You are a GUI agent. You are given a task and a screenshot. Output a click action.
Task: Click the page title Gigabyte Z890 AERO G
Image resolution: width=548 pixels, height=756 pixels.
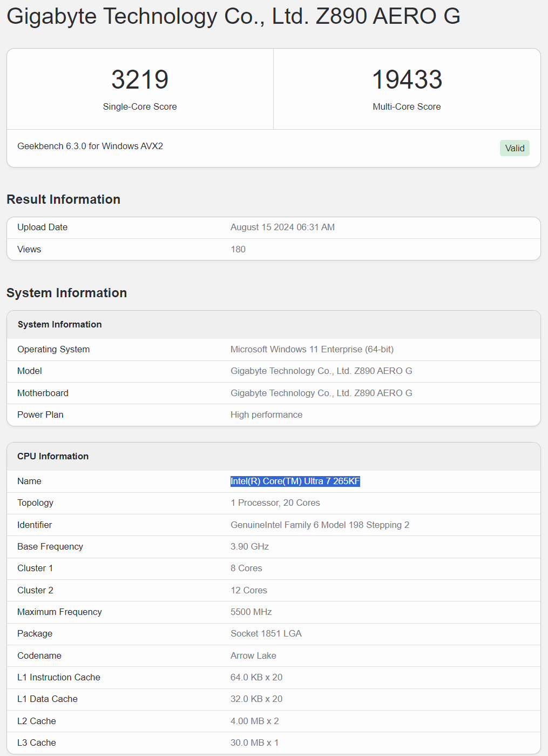tap(233, 16)
